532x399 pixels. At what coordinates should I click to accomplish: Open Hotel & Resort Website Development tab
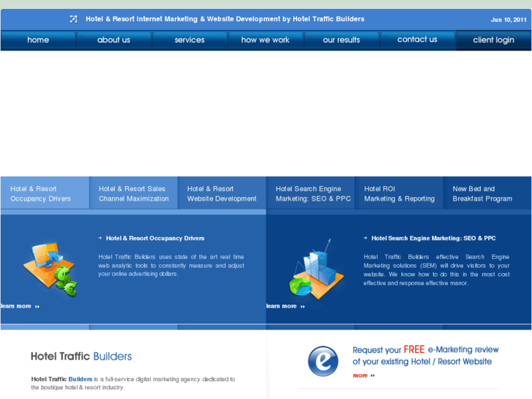(x=222, y=193)
